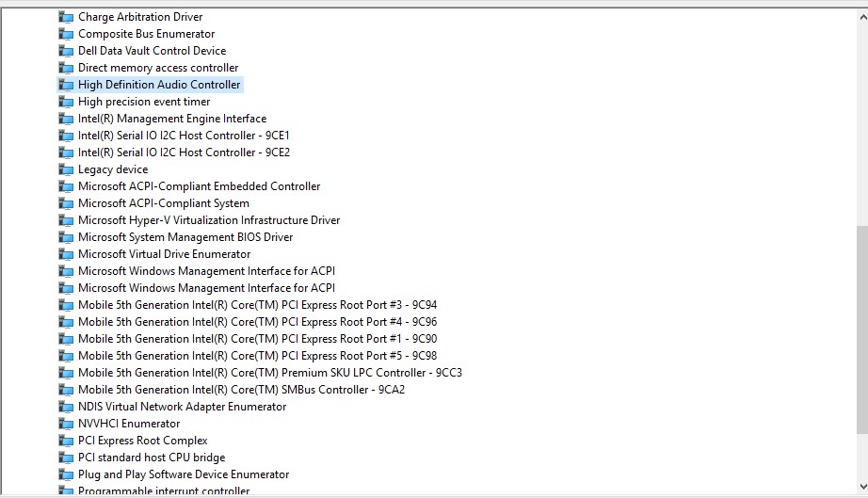Viewport: 868px width, 498px height.
Task: Click the ACPI-Compliant Embedded Controller icon
Action: [x=66, y=187]
